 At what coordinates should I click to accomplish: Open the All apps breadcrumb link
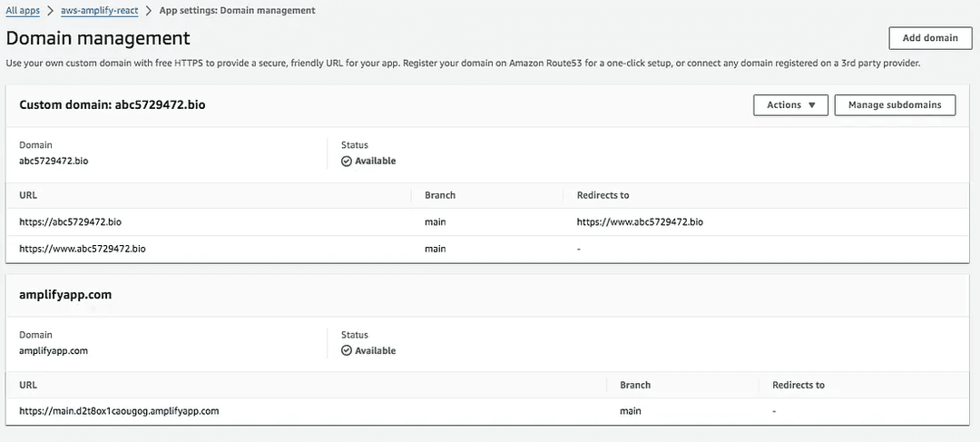(x=23, y=11)
